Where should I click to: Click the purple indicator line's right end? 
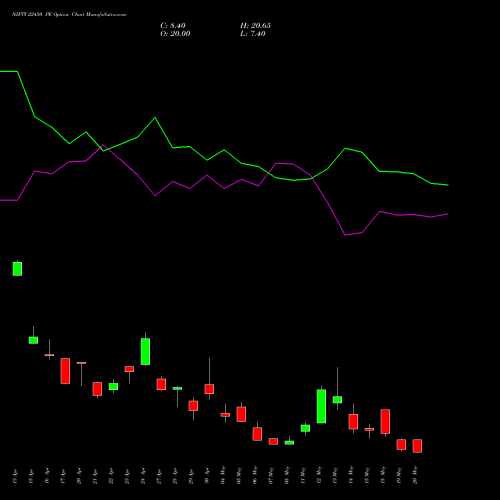[448, 214]
